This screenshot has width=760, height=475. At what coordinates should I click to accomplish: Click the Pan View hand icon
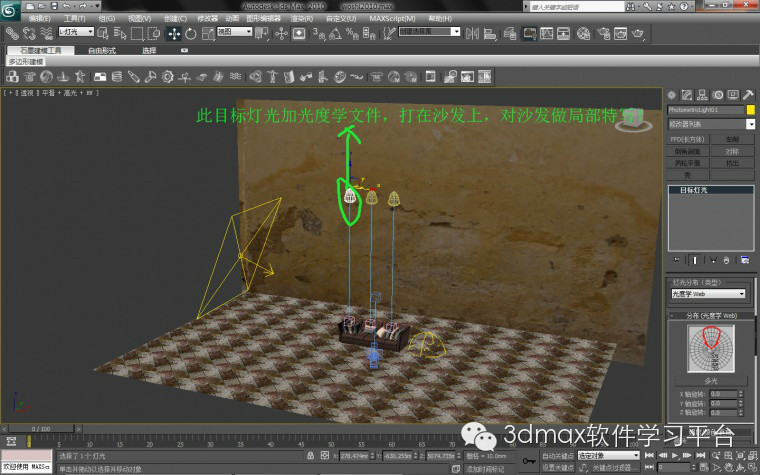click(x=729, y=467)
